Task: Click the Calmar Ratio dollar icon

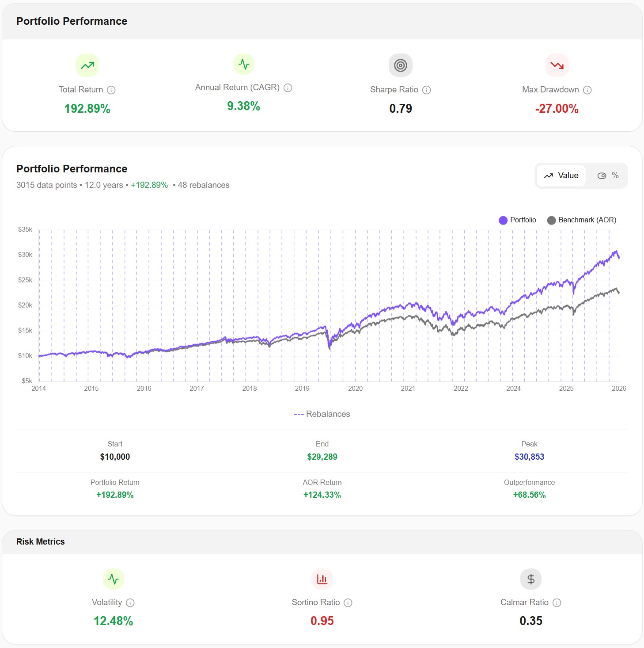Action: (530, 579)
